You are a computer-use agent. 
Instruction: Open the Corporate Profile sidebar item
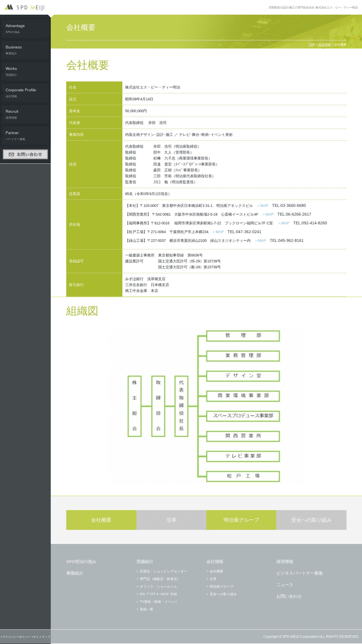point(25,93)
